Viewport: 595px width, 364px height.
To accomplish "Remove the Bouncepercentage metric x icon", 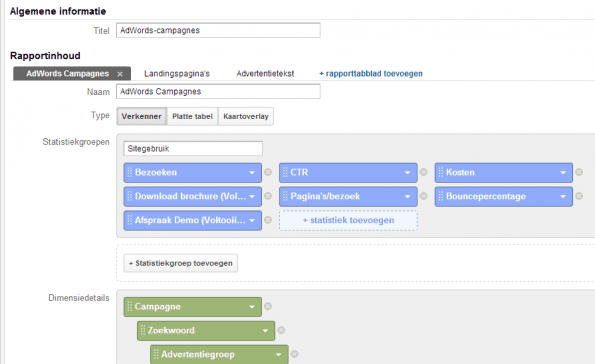I will point(579,196).
